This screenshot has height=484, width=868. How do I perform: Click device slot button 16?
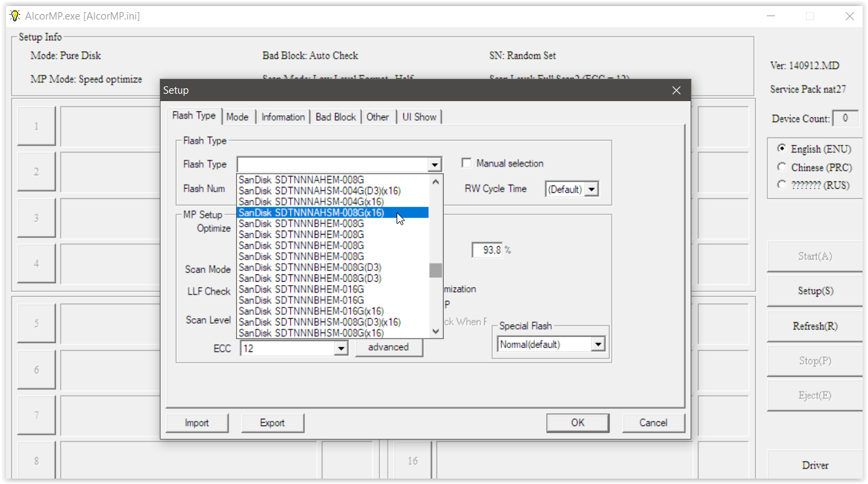pyautogui.click(x=413, y=461)
